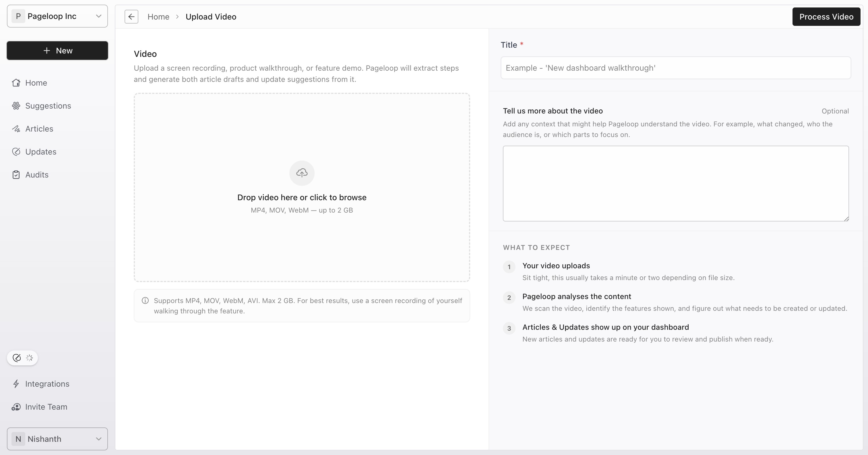Click the Process Video button
The width and height of the screenshot is (868, 455).
[826, 17]
